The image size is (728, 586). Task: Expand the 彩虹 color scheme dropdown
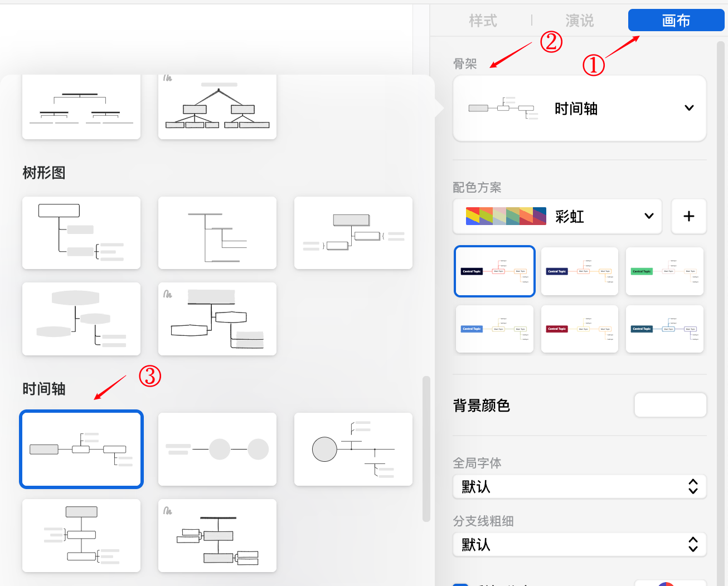(x=557, y=216)
